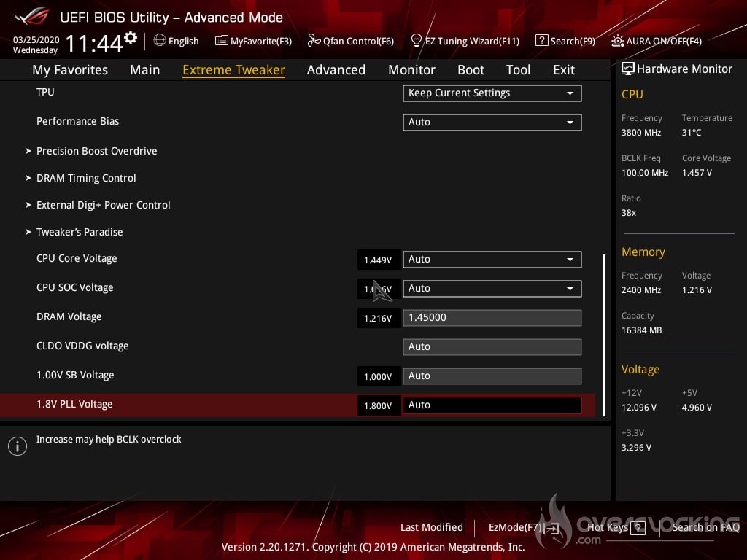This screenshot has width=747, height=560.
Task: Click the 1.216V DRAM voltage reading in settings list
Action: 378,319
